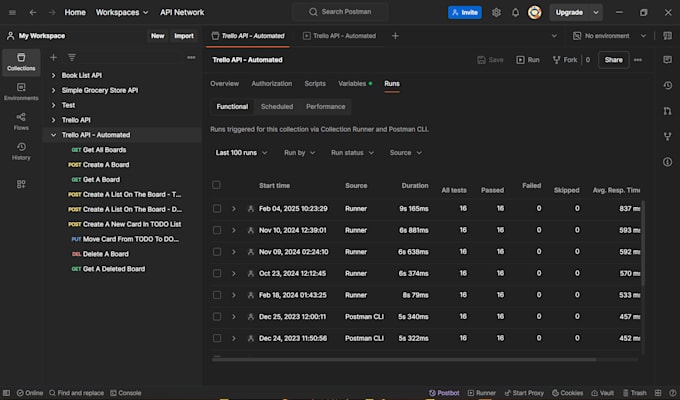Select the Performance runs tab
The image size is (680, 400).
(x=325, y=106)
